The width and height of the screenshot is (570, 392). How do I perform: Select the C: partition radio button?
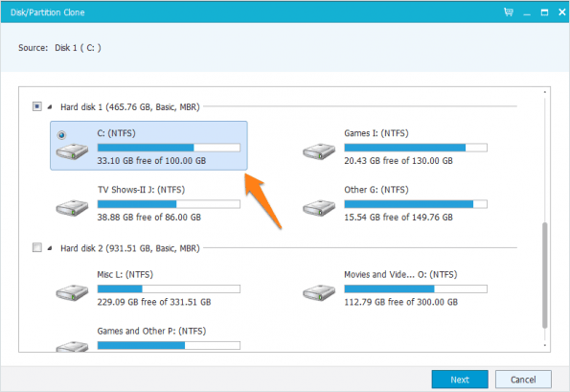(x=61, y=135)
